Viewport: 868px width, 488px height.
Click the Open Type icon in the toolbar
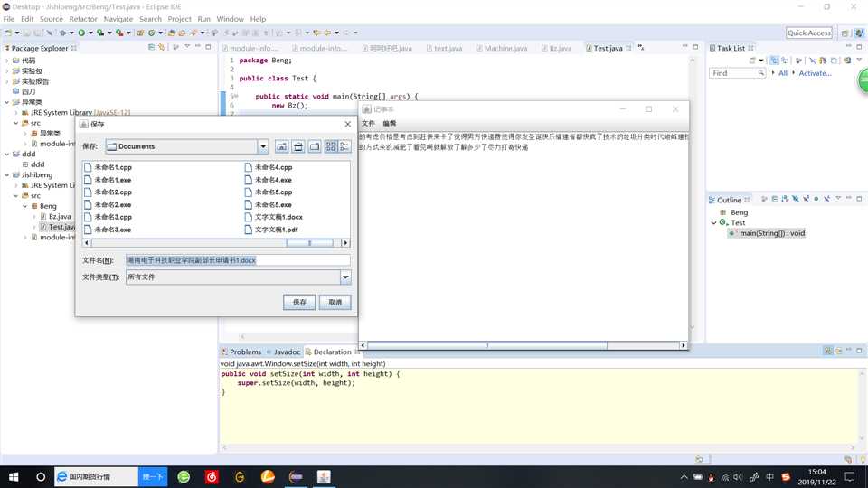(x=172, y=33)
